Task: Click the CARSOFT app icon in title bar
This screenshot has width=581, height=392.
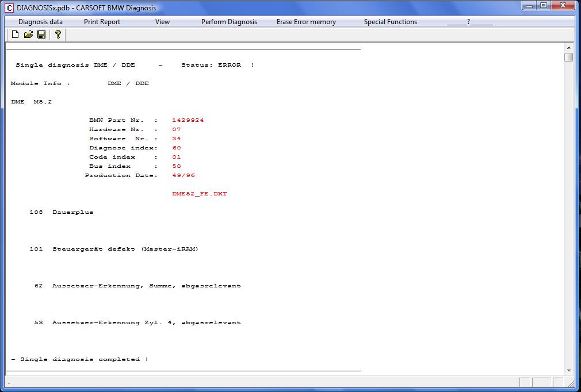Action: 9,8
